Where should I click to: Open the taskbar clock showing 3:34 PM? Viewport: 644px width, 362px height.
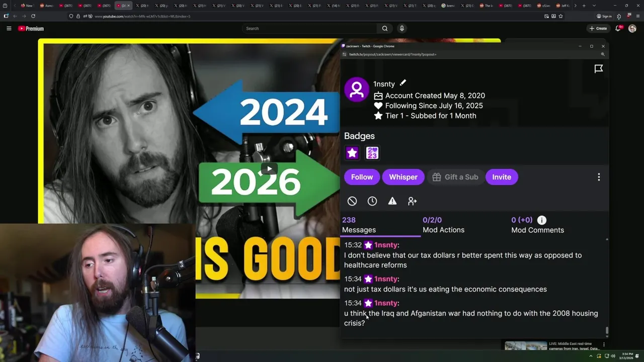627,355
